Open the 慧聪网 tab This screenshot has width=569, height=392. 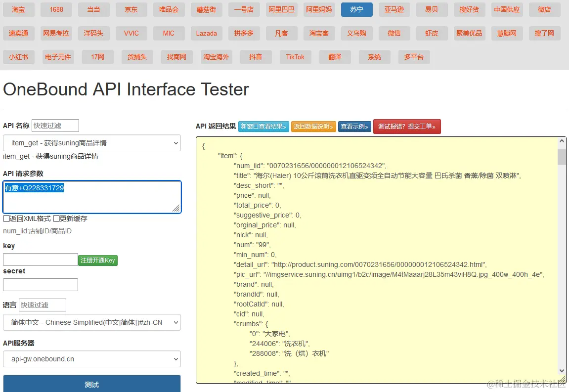coord(507,34)
